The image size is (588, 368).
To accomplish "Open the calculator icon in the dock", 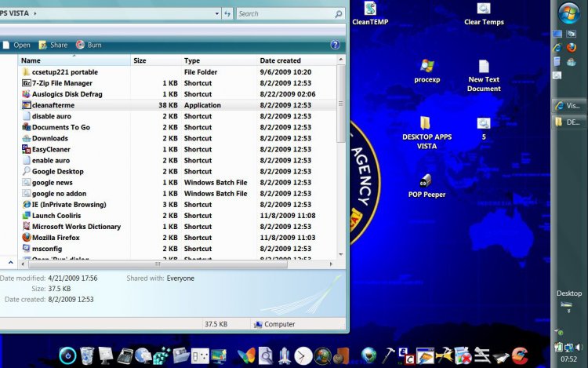I will (125, 356).
